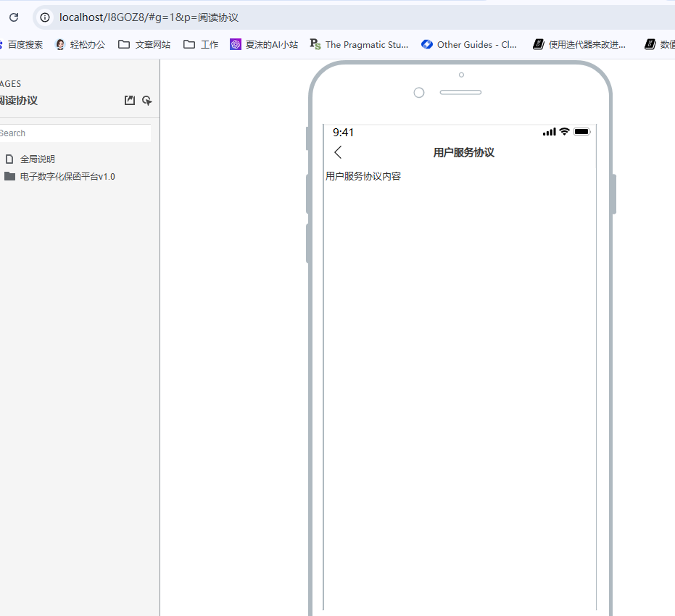
Task: Open the 全局说明 page
Action: [x=38, y=159]
